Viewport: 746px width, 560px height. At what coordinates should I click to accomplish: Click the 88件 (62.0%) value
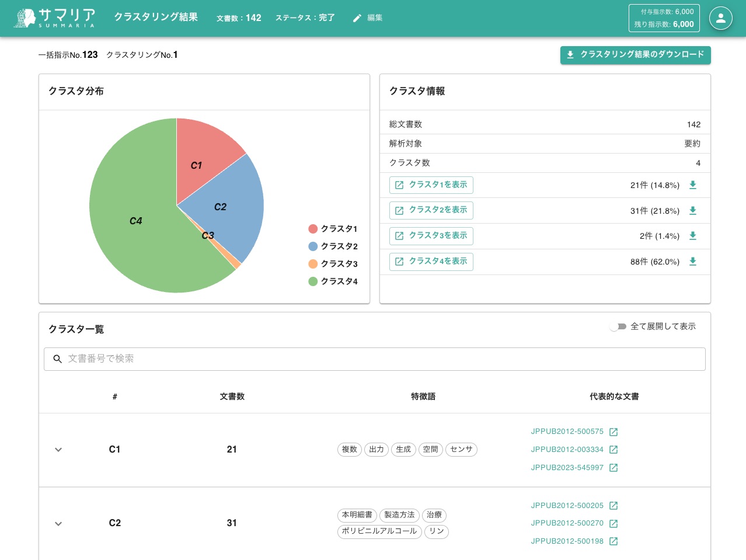[x=655, y=262]
